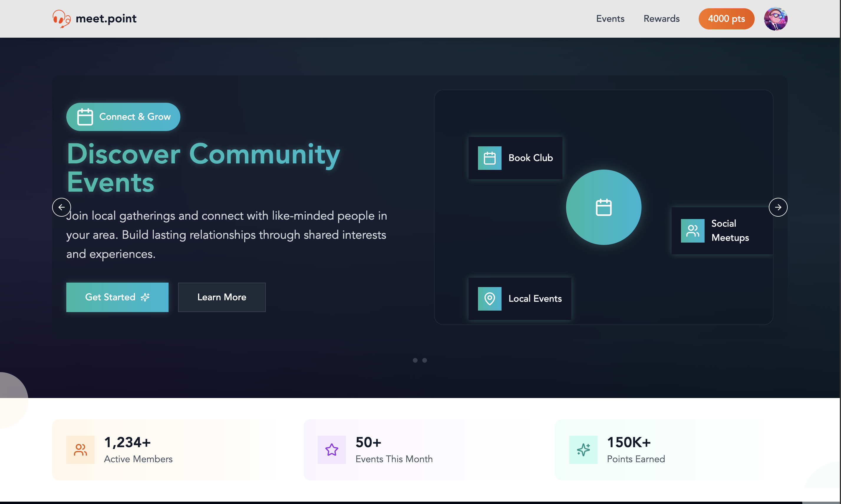Image resolution: width=841 pixels, height=504 pixels.
Task: Click the Social Meetups people icon
Action: [x=692, y=231]
